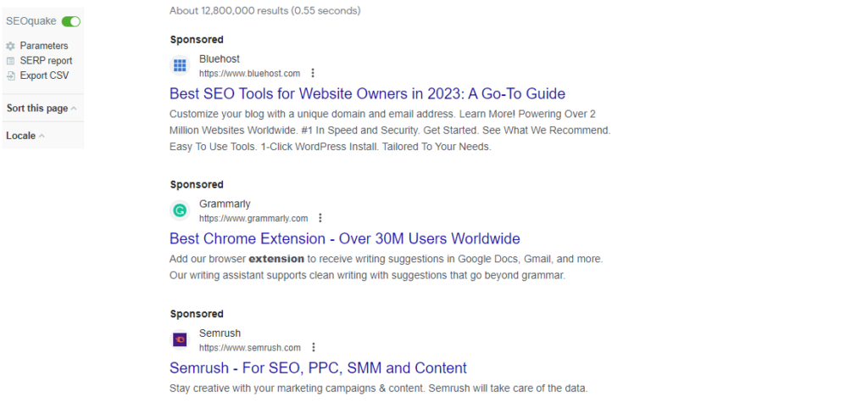
Task: Click the Bluehost favicon icon
Action: (x=180, y=66)
